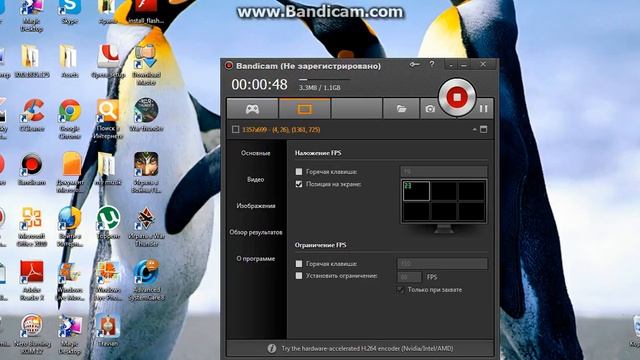This screenshot has height=360, width=640.
Task: Click the FPS limit hotkey input field
Action: coord(442,264)
